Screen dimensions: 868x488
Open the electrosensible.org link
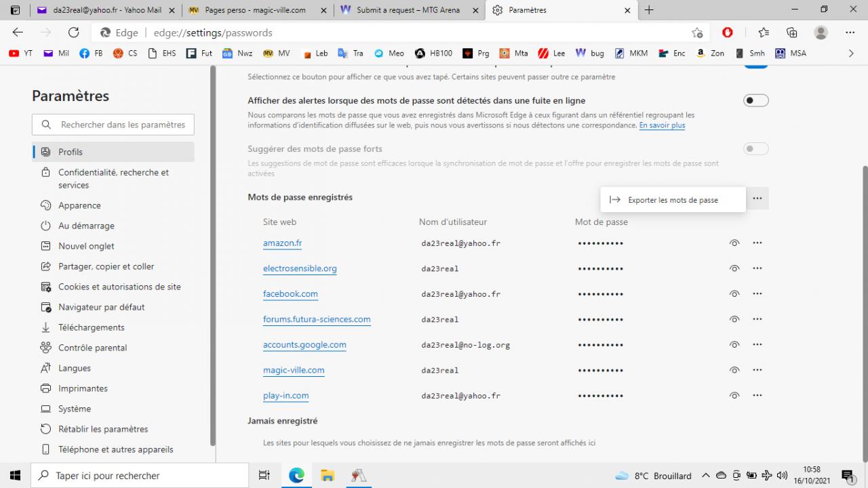[300, 268]
